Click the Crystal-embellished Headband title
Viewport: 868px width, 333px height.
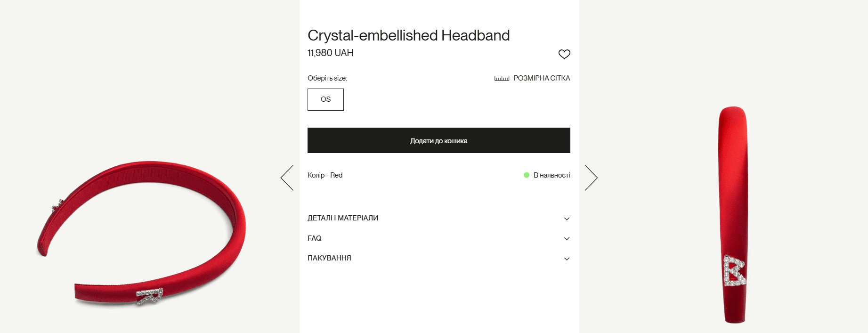tap(408, 35)
